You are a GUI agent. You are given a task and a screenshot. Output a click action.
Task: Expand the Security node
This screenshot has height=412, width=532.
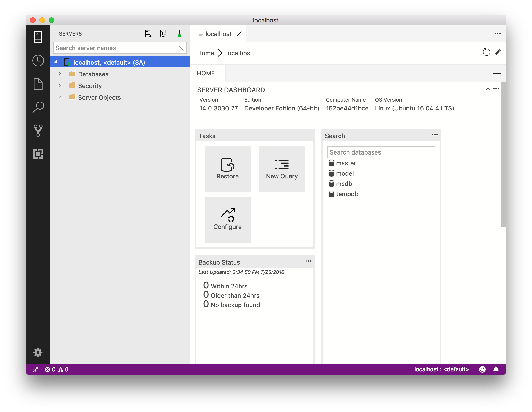[60, 85]
